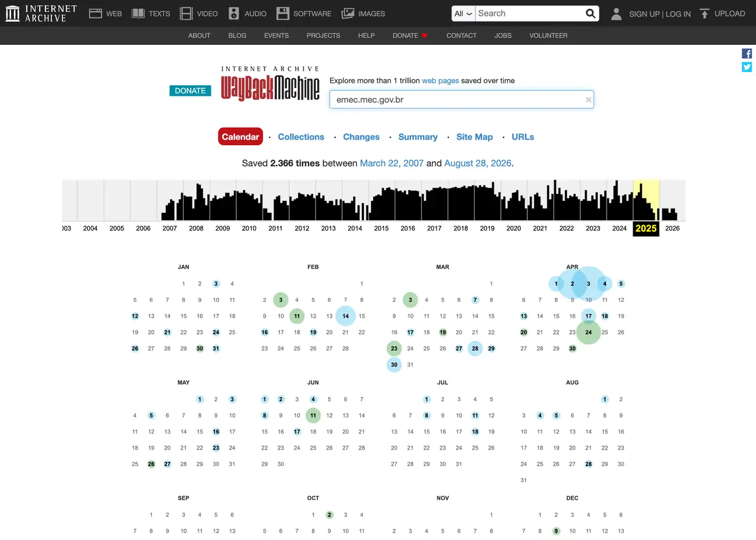Open the Video film icon
The image size is (756, 540).
click(187, 13)
